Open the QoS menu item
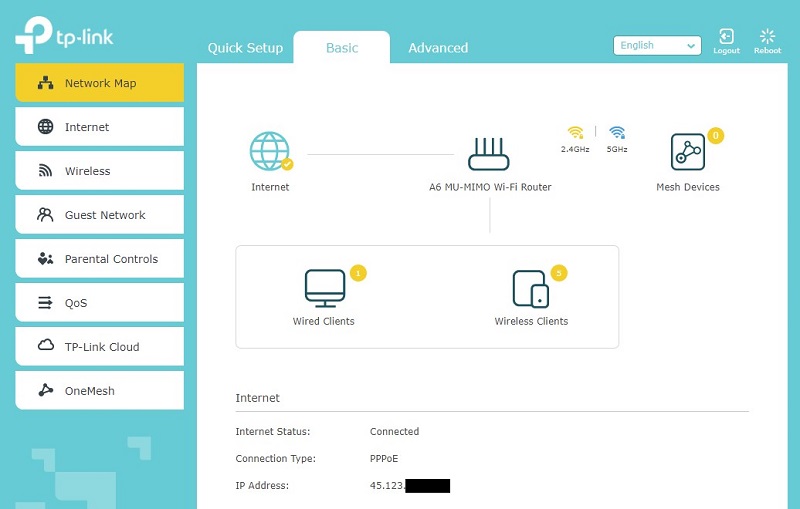Screen dimensions: 800x509 tap(99, 303)
